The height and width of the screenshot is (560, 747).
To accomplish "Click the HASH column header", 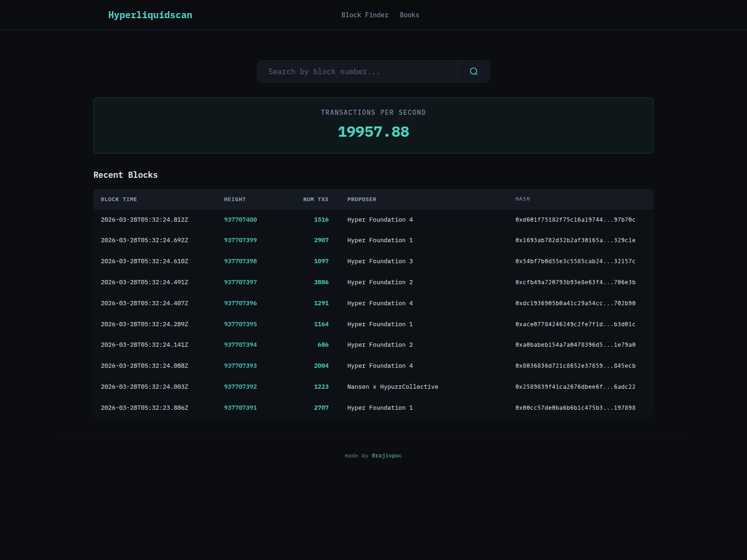I will [522, 199].
